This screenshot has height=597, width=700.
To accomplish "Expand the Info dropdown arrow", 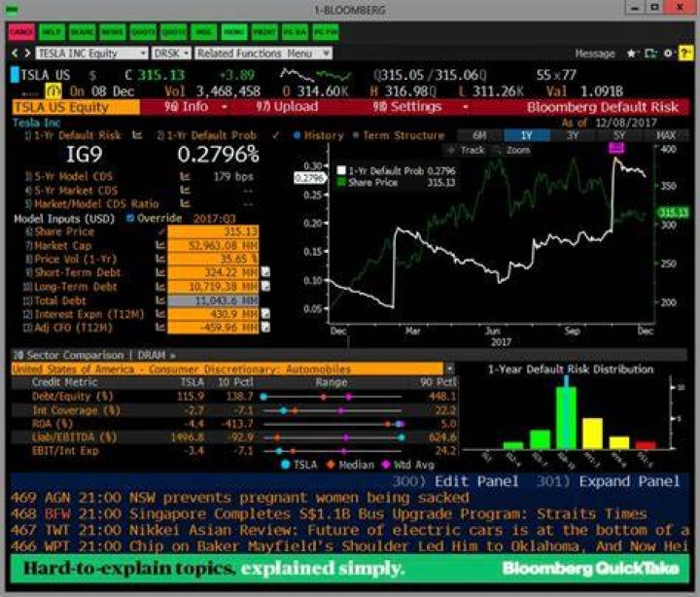I will coord(225,107).
